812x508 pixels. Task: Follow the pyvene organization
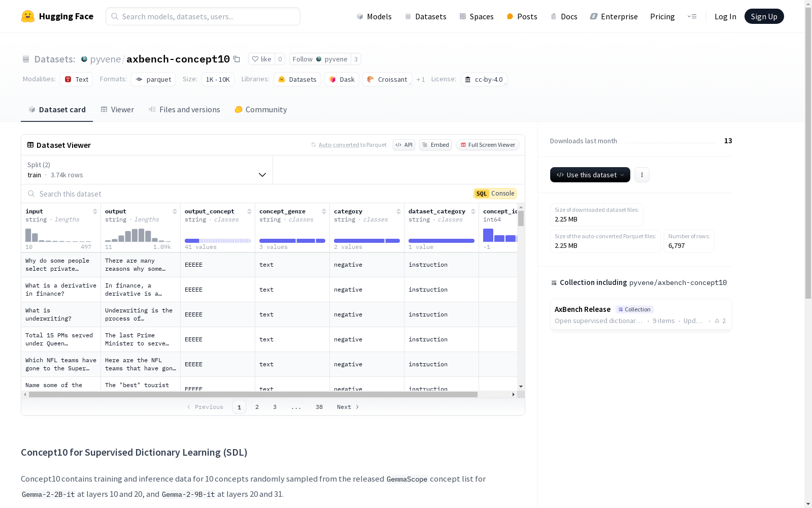(320, 59)
